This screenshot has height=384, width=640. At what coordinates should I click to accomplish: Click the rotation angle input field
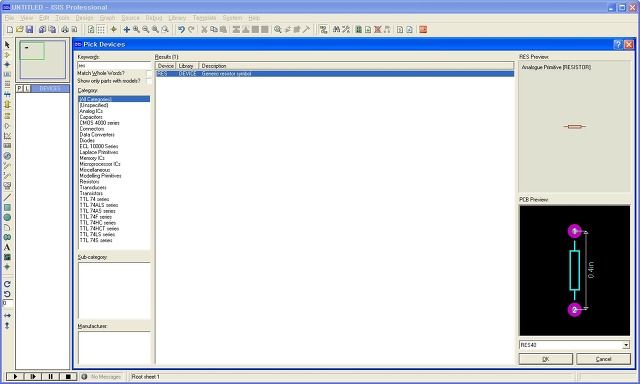point(8,303)
